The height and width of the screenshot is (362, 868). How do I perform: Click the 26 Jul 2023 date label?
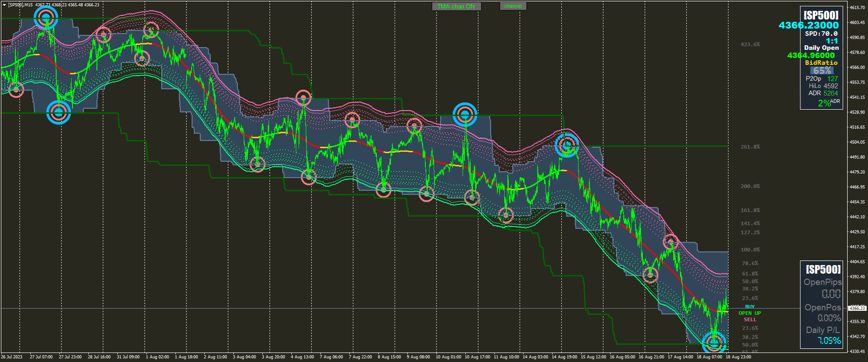12,357
